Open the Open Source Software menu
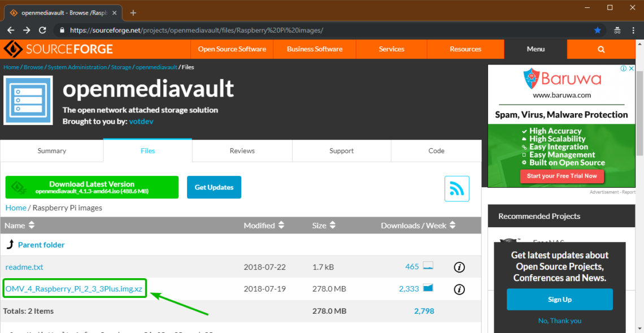 tap(232, 49)
